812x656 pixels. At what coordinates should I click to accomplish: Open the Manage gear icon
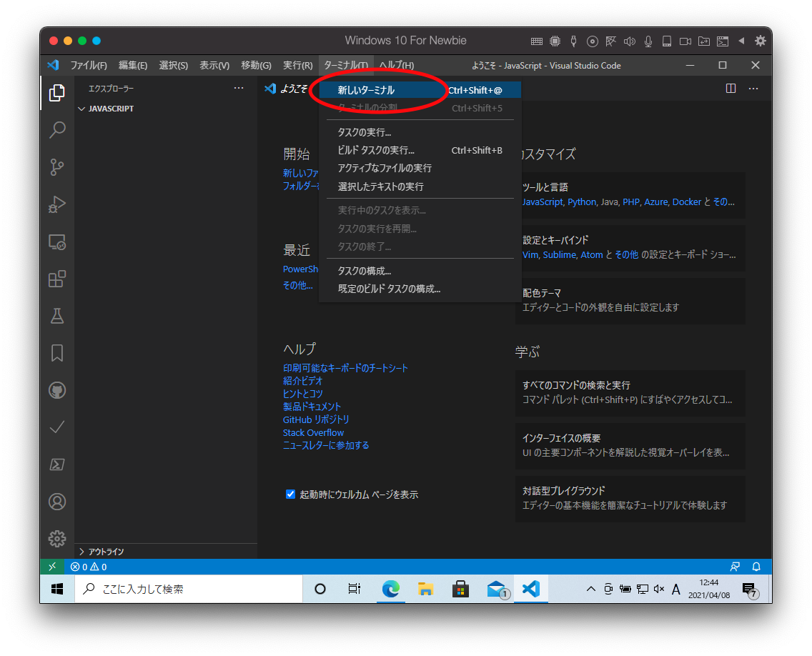pyautogui.click(x=57, y=539)
